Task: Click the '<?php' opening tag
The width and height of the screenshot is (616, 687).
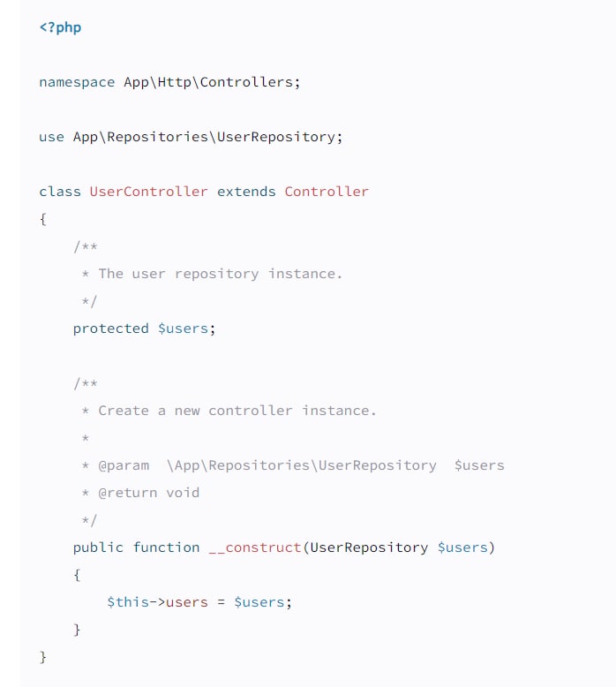Action: click(x=60, y=27)
